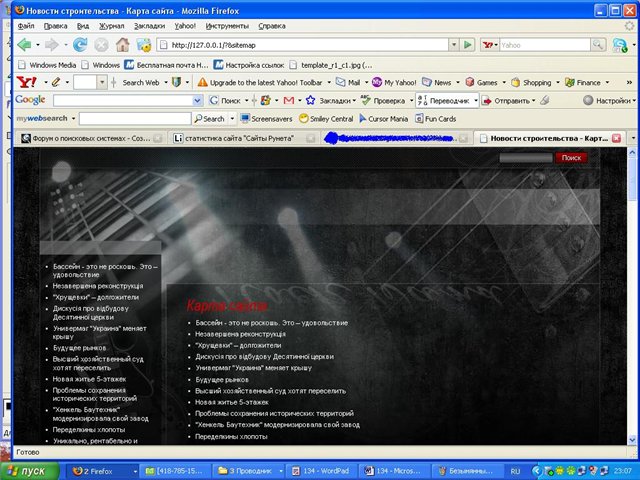Screen dimensions: 640x480
Task: Click the page scrollbar down arrow
Action: point(632,440)
